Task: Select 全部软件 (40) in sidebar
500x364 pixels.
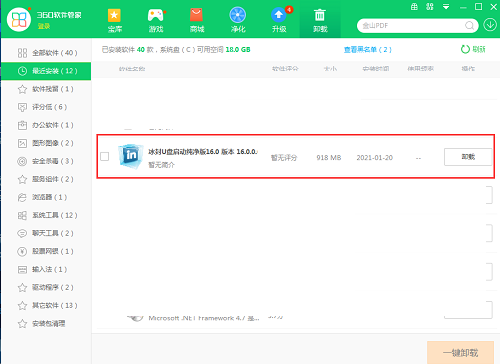Action: tap(46, 53)
